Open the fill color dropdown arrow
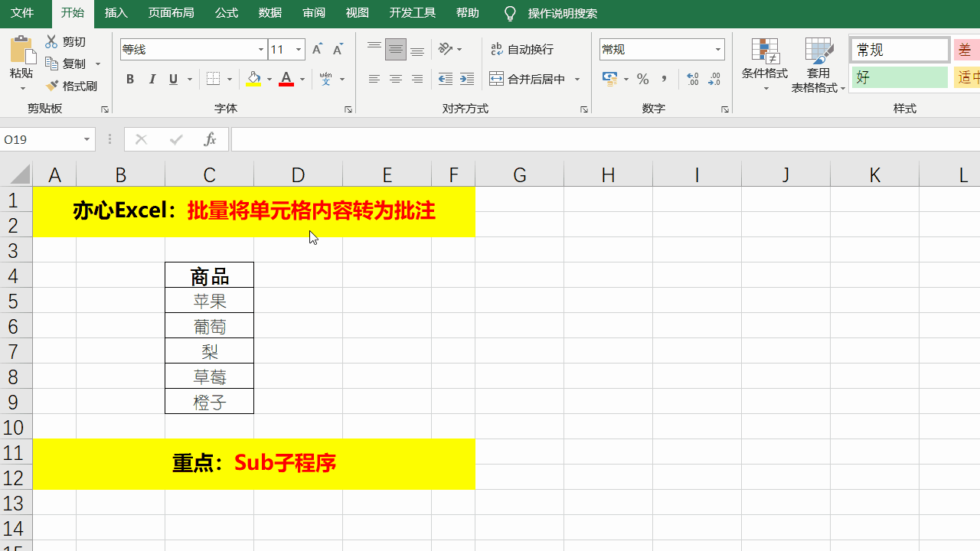This screenshot has height=551, width=980. tap(269, 79)
